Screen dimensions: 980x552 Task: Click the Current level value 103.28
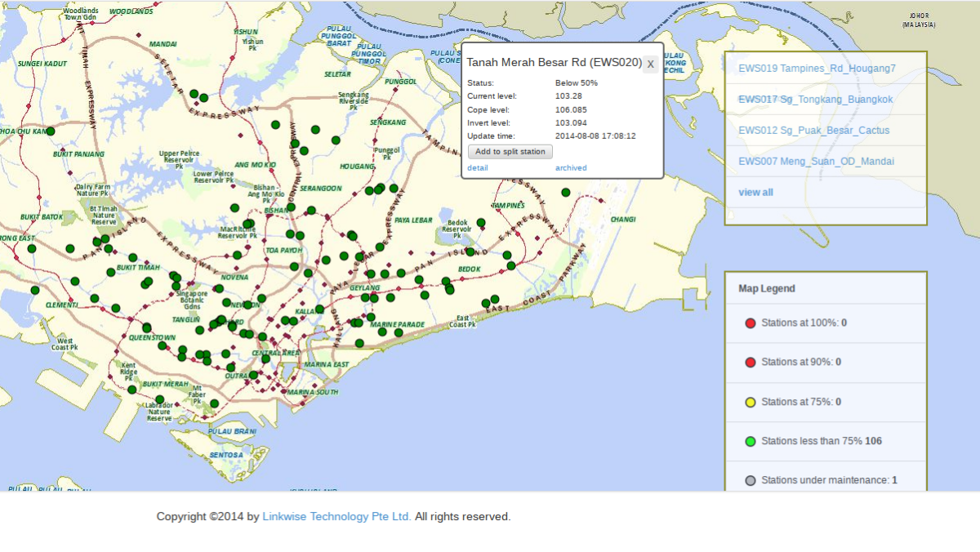pyautogui.click(x=568, y=96)
